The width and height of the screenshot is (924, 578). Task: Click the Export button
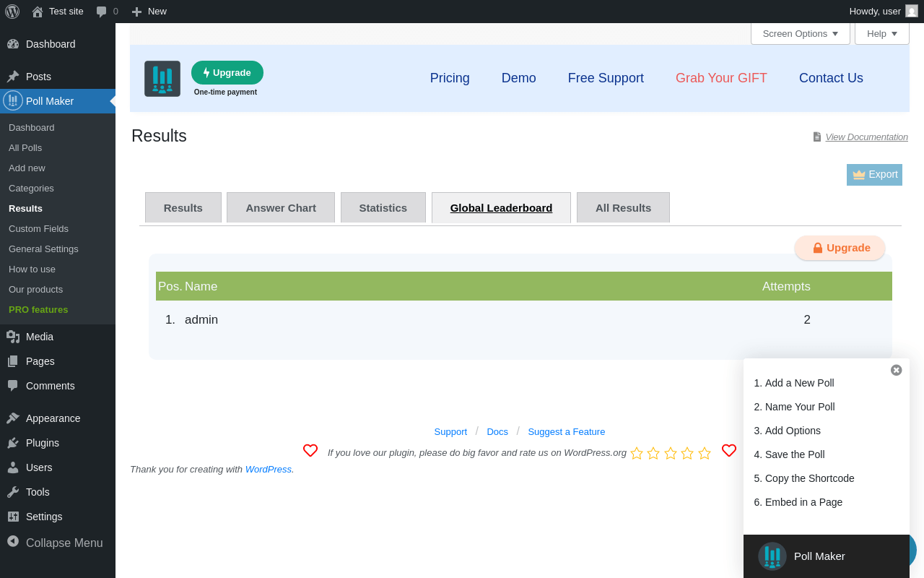click(x=874, y=175)
